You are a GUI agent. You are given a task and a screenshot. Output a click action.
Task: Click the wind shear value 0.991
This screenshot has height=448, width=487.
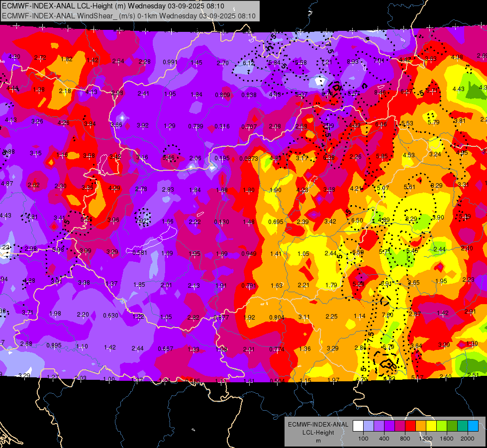pos(170,62)
